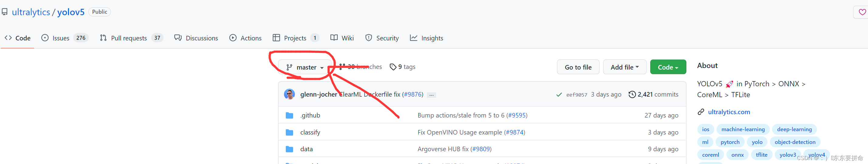Open 'Fix OpenVINO Usage example' commit
This screenshot has height=164, width=868.
tap(460, 132)
